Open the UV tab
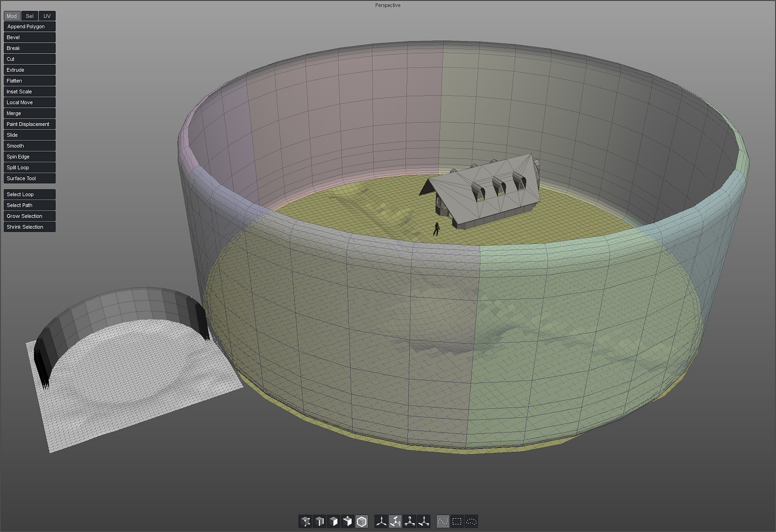This screenshot has height=532, width=776. 47,16
